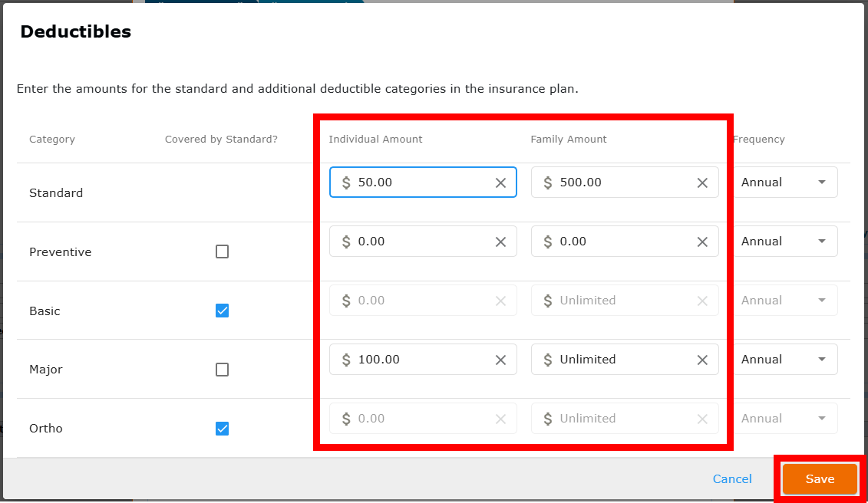Click the Covered by Standard? column header
This screenshot has height=503, width=868.
[x=221, y=139]
